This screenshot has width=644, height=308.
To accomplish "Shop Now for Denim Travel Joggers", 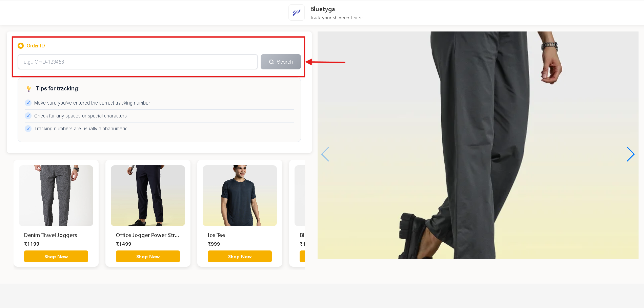I will [56, 257].
